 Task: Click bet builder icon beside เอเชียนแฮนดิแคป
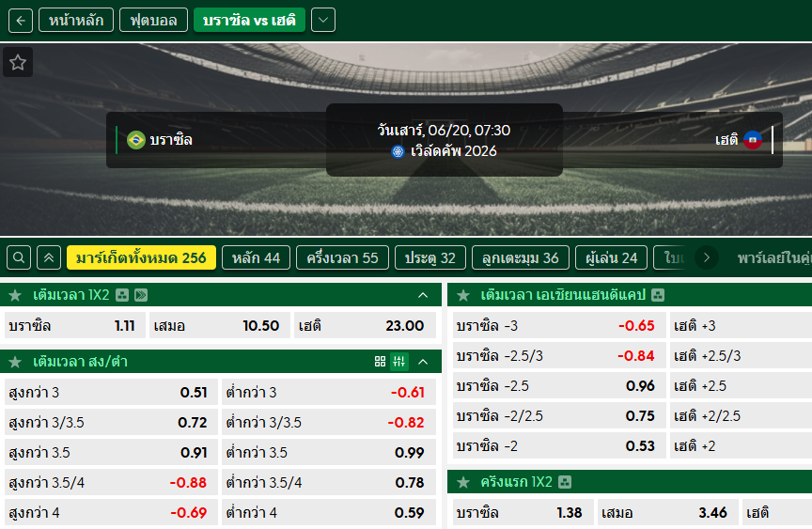coord(658,295)
